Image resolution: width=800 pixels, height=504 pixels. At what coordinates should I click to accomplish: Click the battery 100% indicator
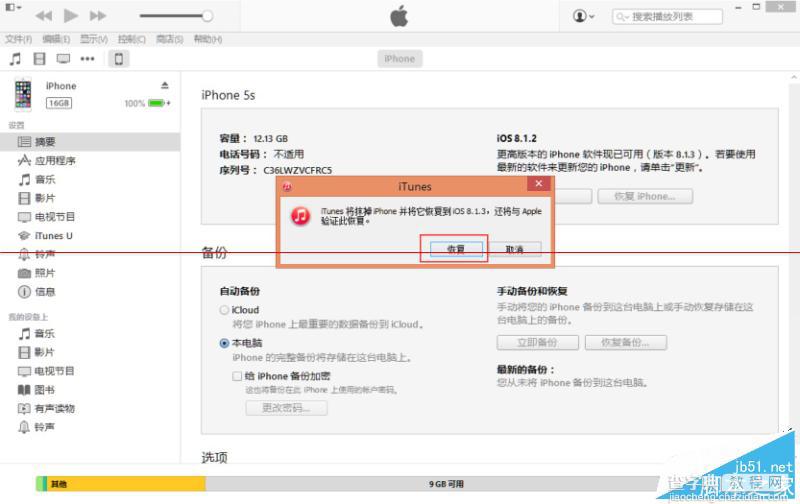tap(147, 103)
